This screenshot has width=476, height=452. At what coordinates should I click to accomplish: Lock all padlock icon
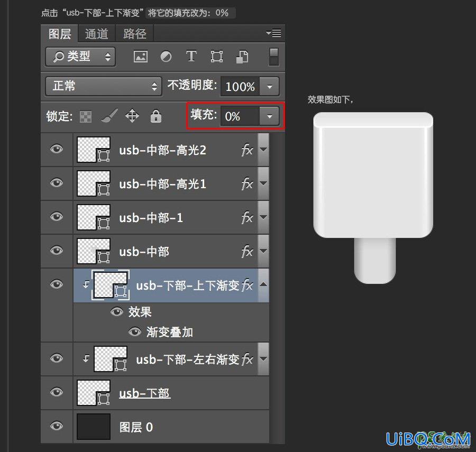[x=155, y=116]
